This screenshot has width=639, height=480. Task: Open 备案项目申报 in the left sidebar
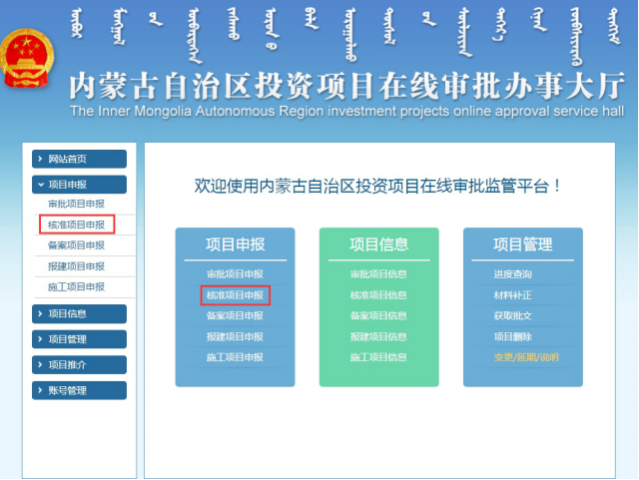point(76,245)
